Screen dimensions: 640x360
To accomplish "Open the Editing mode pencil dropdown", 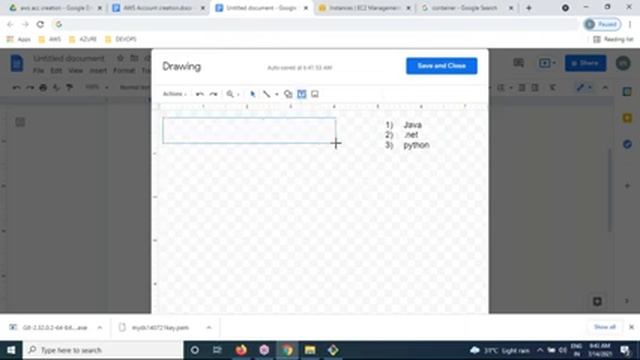I will [583, 87].
